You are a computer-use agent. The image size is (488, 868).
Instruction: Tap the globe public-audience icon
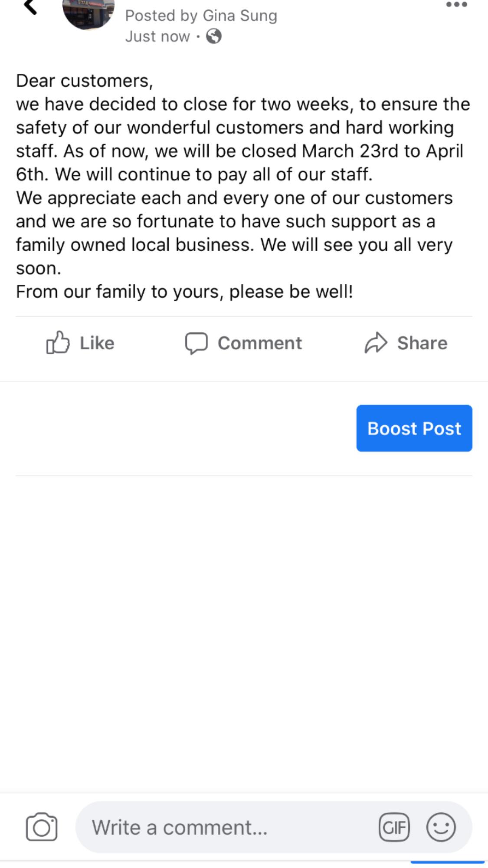213,36
